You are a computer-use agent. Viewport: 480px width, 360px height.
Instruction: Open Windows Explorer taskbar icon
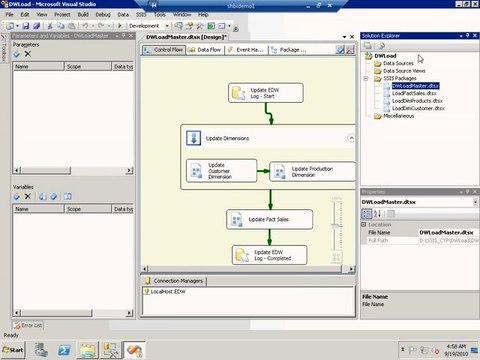click(x=88, y=350)
